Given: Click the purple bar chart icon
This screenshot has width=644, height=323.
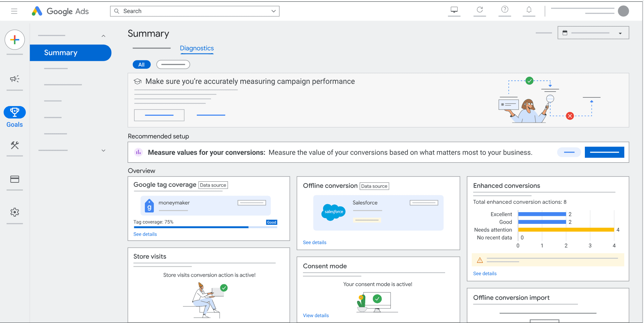Looking at the screenshot, I should click(138, 152).
